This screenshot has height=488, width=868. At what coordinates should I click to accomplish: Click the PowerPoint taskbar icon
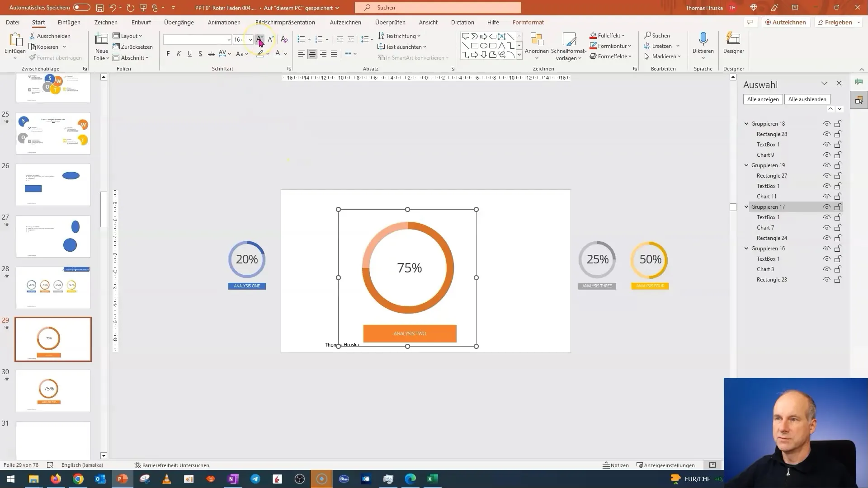click(122, 479)
